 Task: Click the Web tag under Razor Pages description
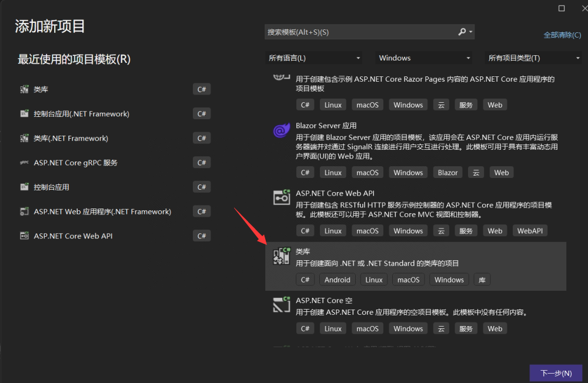click(x=495, y=105)
